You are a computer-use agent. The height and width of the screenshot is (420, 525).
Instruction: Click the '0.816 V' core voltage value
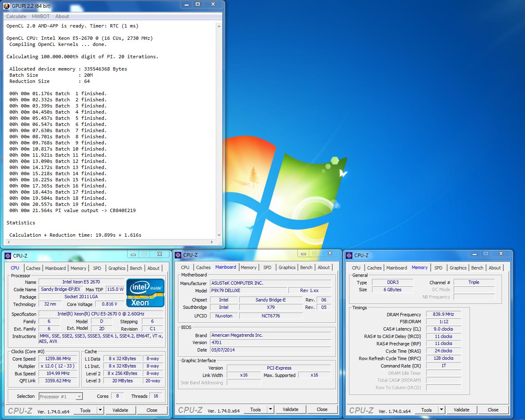pyautogui.click(x=110, y=304)
